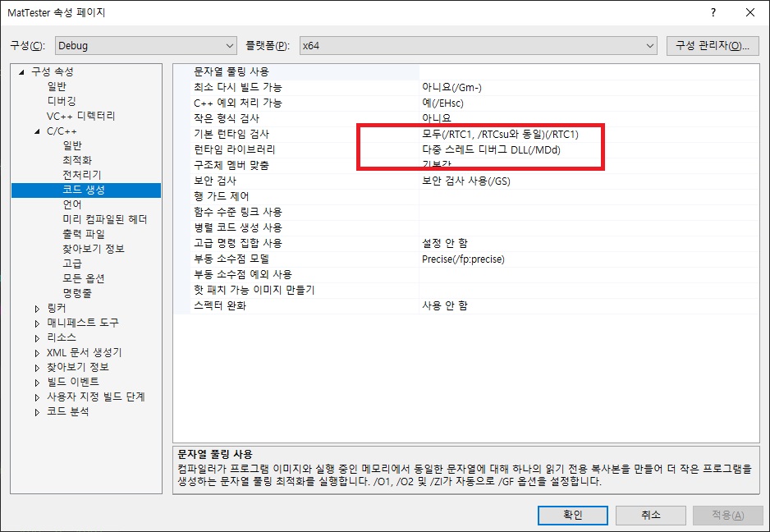The image size is (770, 532).
Task: Select VC++ 디렉터리 tree item
Action: coord(80,116)
